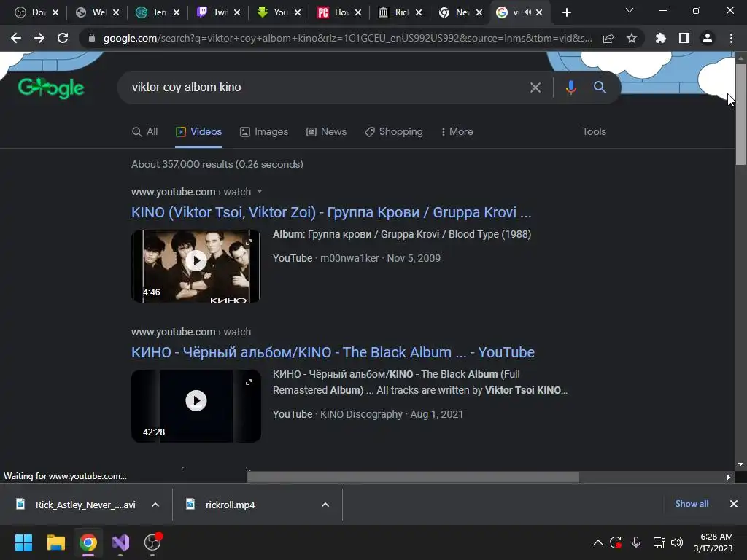The width and height of the screenshot is (747, 560).
Task: Open the Rick_Astley_Never avi download
Action: (76, 505)
